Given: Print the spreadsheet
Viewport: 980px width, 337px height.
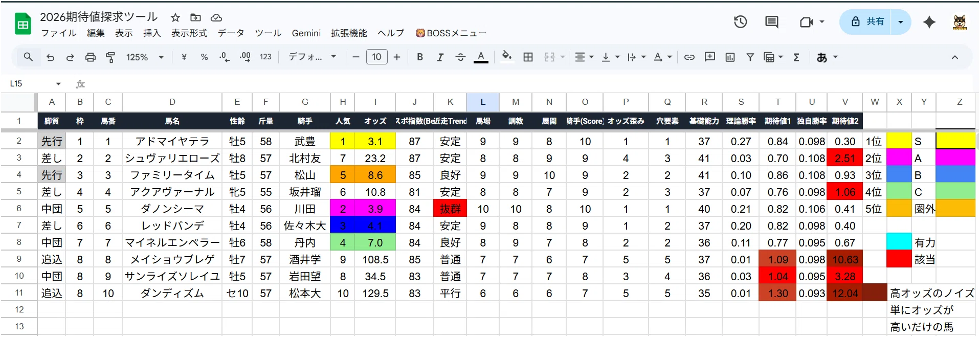Looking at the screenshot, I should tap(91, 57).
